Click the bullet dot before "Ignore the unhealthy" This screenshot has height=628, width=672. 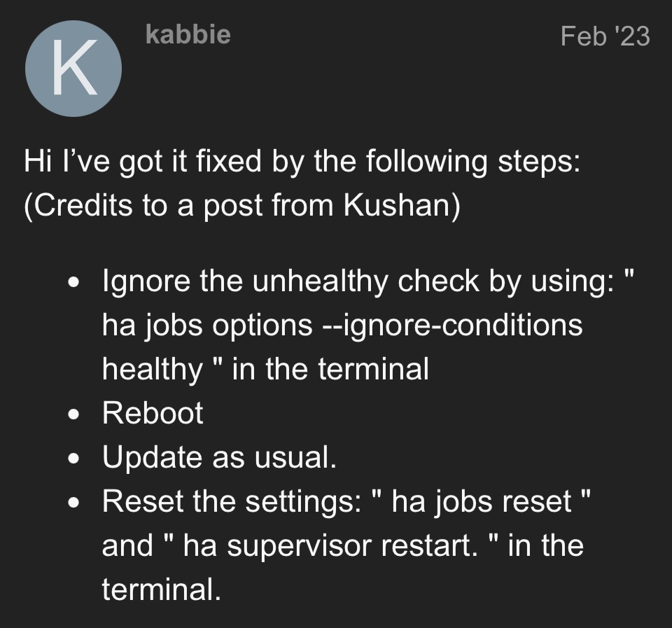pos(73,282)
